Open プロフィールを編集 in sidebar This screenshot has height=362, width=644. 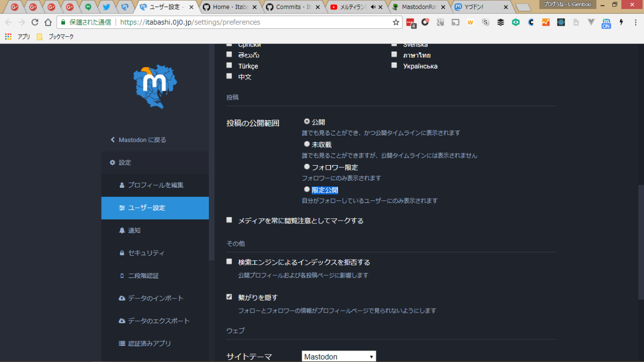(155, 185)
